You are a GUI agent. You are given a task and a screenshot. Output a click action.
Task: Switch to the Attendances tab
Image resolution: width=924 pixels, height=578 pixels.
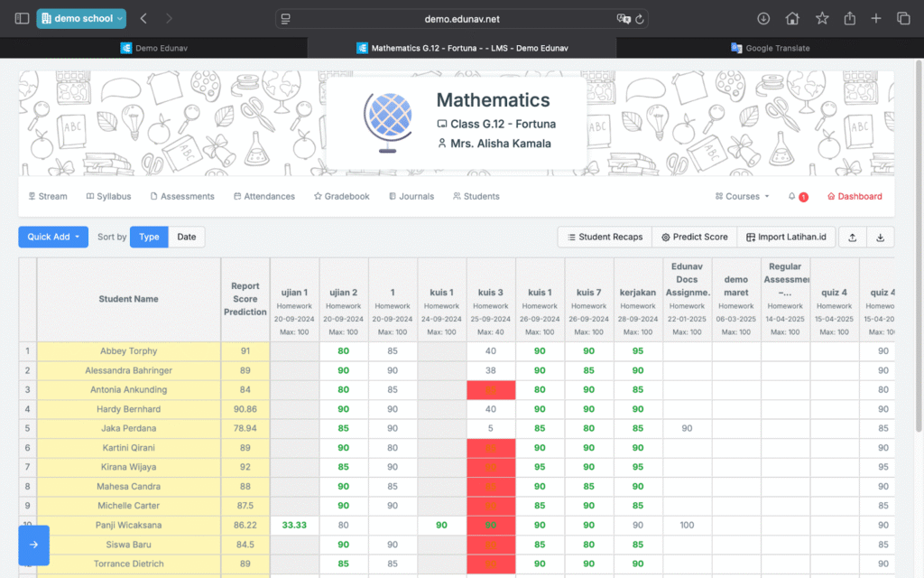[263, 196]
